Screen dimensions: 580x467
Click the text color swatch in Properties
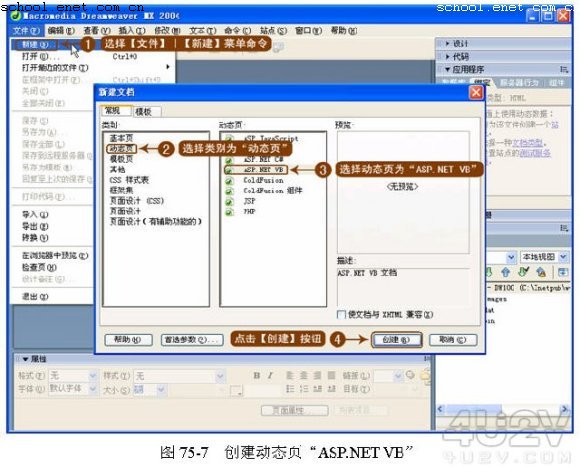point(236,390)
